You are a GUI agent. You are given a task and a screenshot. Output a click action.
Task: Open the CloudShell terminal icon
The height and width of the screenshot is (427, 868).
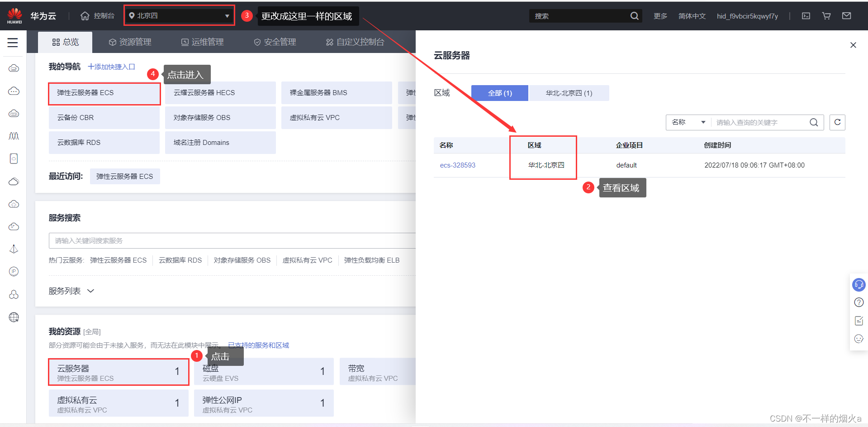(x=806, y=16)
